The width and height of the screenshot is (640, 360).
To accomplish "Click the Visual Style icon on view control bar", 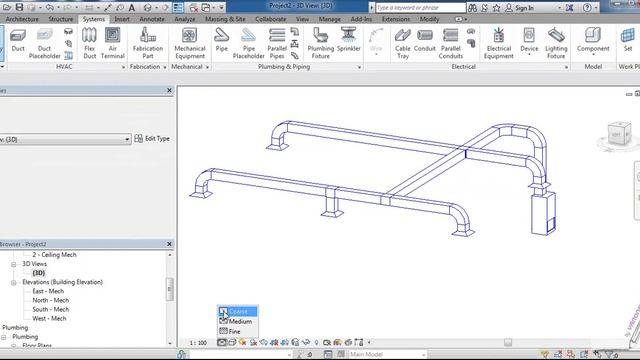I will point(232,342).
